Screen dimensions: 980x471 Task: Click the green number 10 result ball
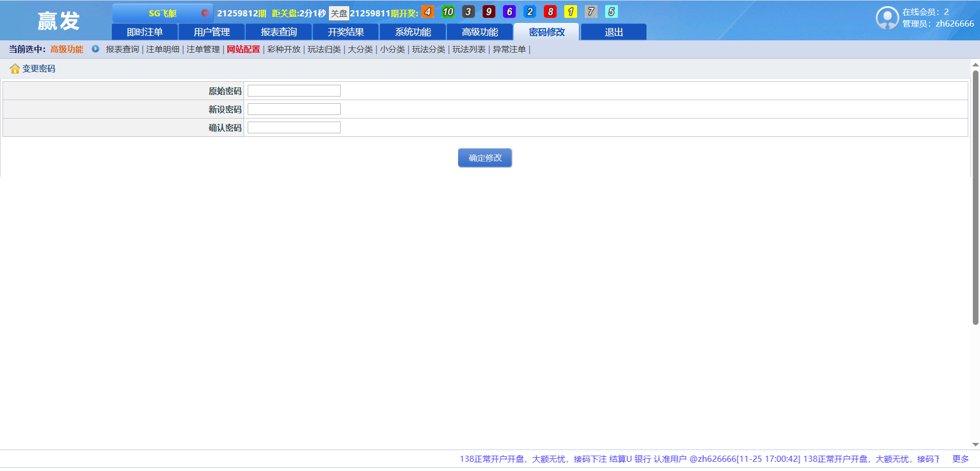click(x=448, y=12)
